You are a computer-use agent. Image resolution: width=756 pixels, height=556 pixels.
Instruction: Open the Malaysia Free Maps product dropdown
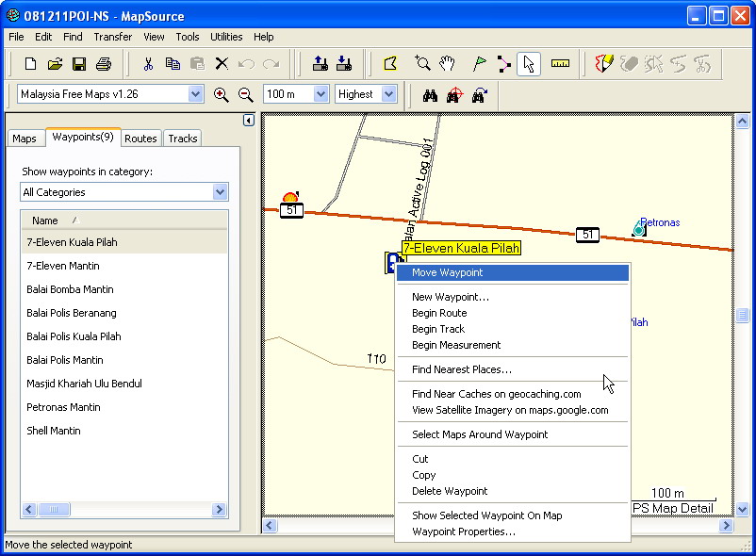[x=195, y=94]
